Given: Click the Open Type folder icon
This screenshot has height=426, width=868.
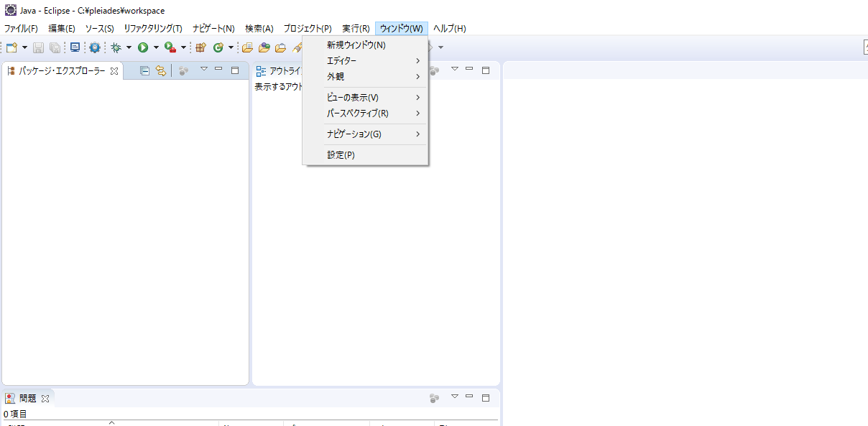Looking at the screenshot, I should click(247, 47).
